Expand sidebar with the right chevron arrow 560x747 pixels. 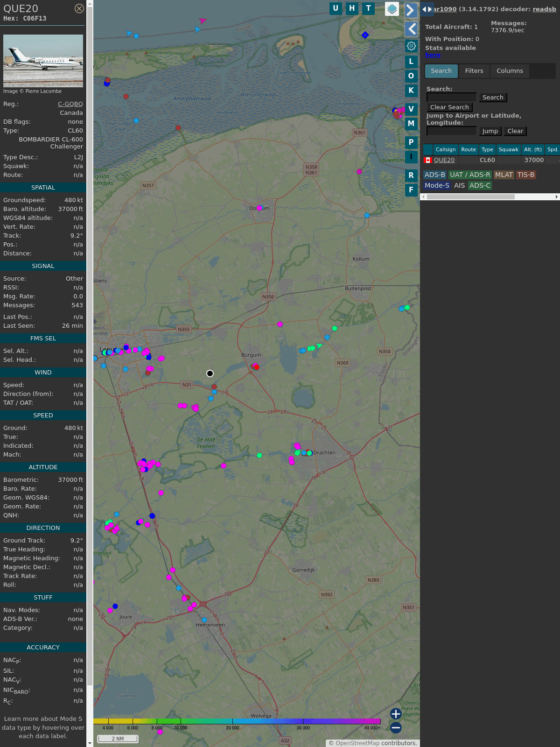[x=411, y=10]
